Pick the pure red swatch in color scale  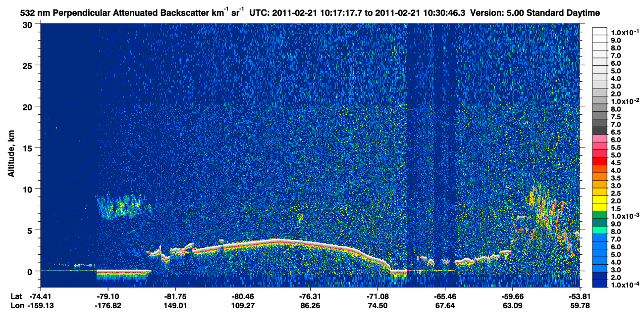[x=600, y=161]
